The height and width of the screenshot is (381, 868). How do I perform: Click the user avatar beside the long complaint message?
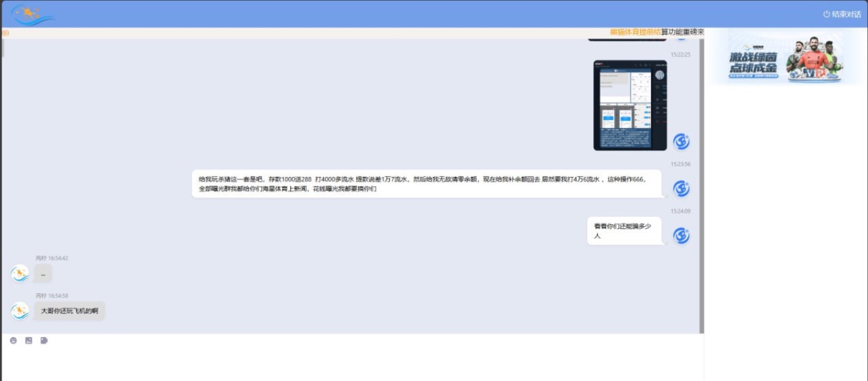click(681, 188)
